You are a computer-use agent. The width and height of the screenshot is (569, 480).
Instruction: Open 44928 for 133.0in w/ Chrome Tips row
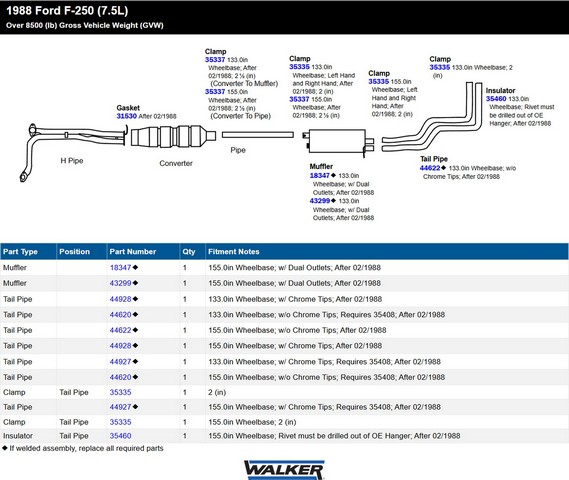point(120,299)
